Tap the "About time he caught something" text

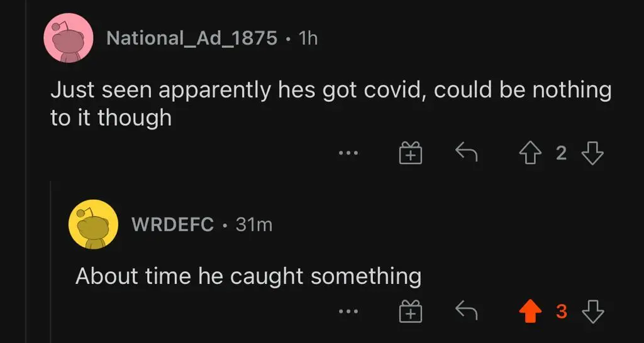(x=248, y=276)
